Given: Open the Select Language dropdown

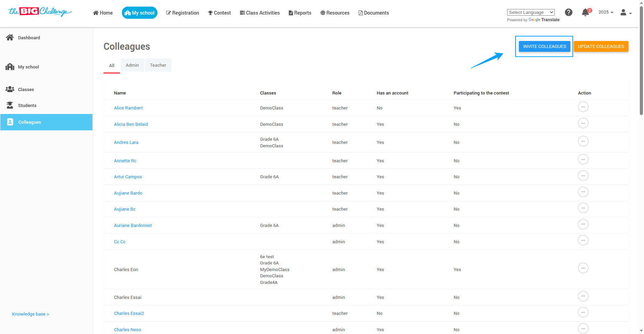Looking at the screenshot, I should (531, 12).
